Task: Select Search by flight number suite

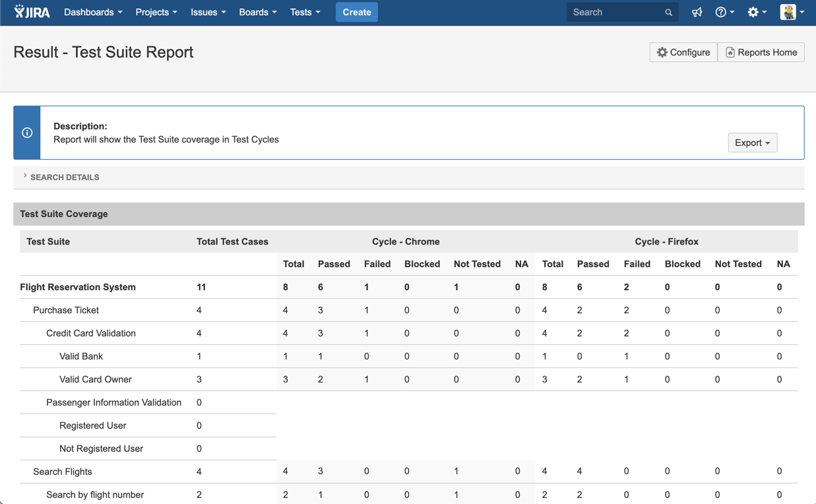Action: (95, 495)
